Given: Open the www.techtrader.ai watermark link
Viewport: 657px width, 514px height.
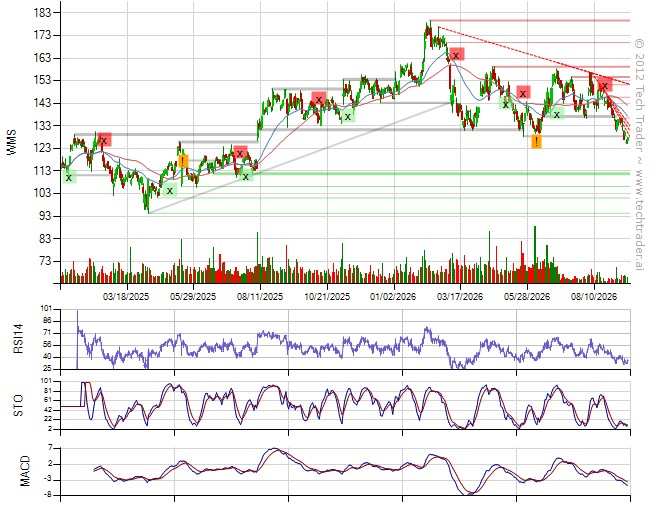Looking at the screenshot, I should (x=639, y=219).
